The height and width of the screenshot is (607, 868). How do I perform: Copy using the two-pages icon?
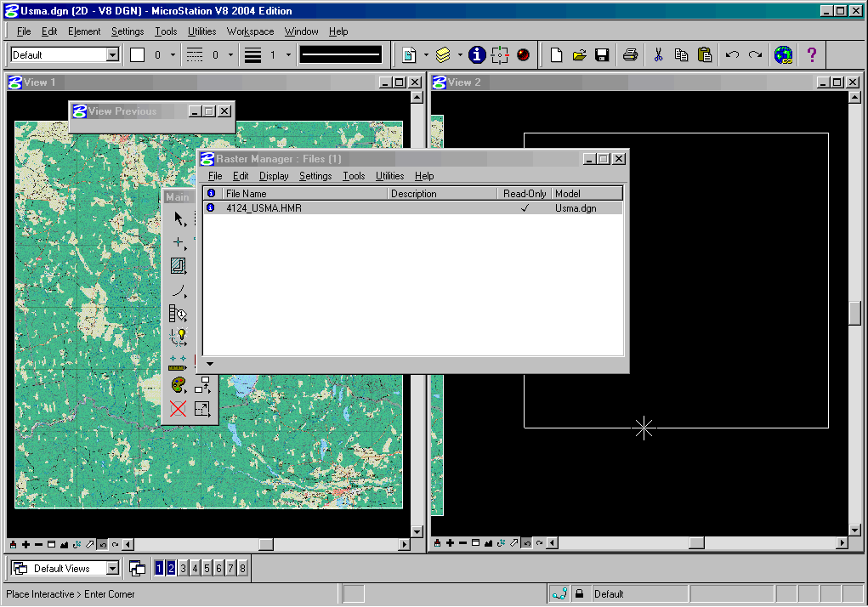coord(682,54)
